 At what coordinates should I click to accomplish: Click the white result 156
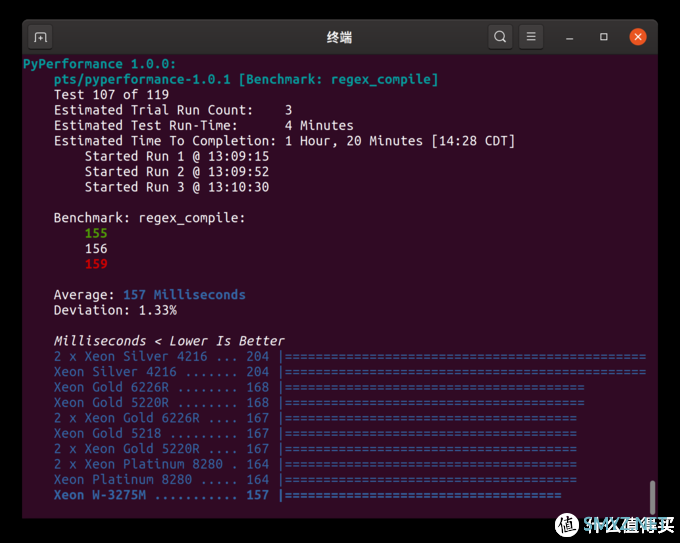point(96,249)
